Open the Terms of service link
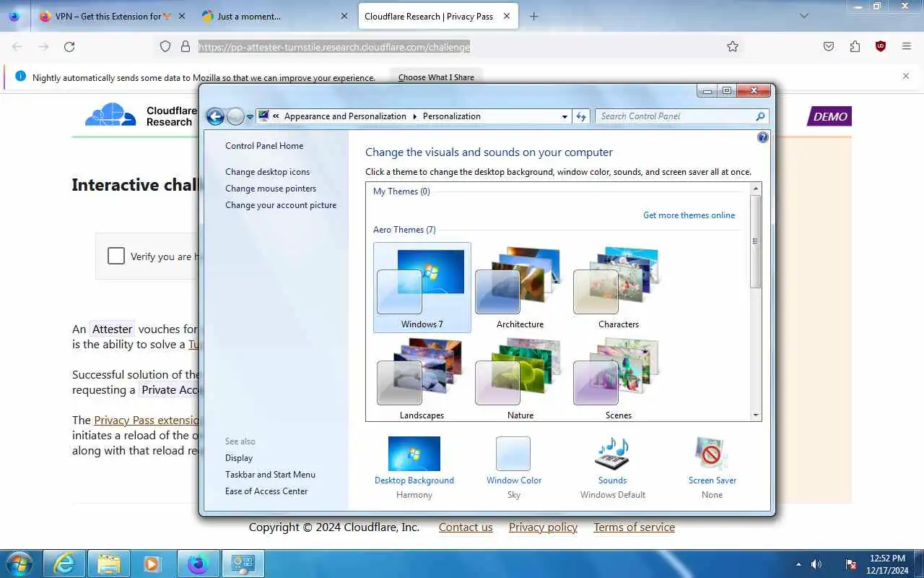 pos(634,527)
